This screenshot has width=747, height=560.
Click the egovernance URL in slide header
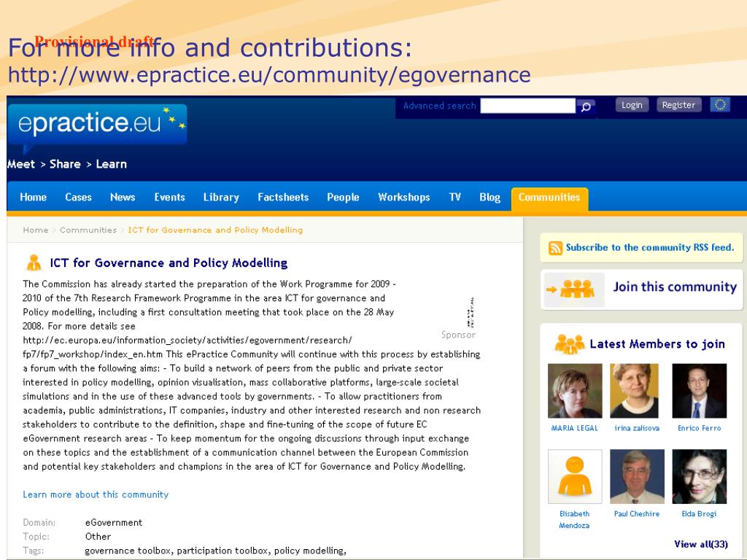[269, 75]
